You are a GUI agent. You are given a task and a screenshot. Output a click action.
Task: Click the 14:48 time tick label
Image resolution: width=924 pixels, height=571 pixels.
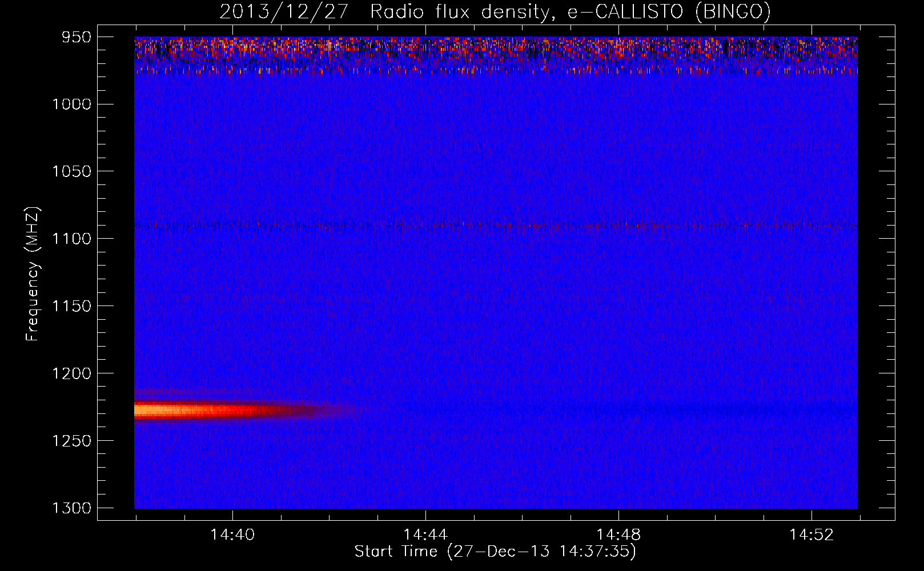(x=618, y=535)
